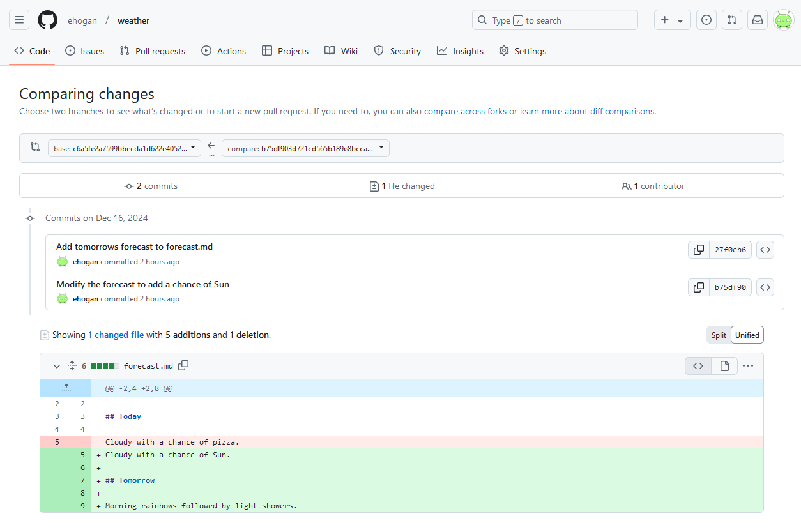Screen dimensions: 801x532
Task: Open pull requests icon in header
Action: coord(732,20)
